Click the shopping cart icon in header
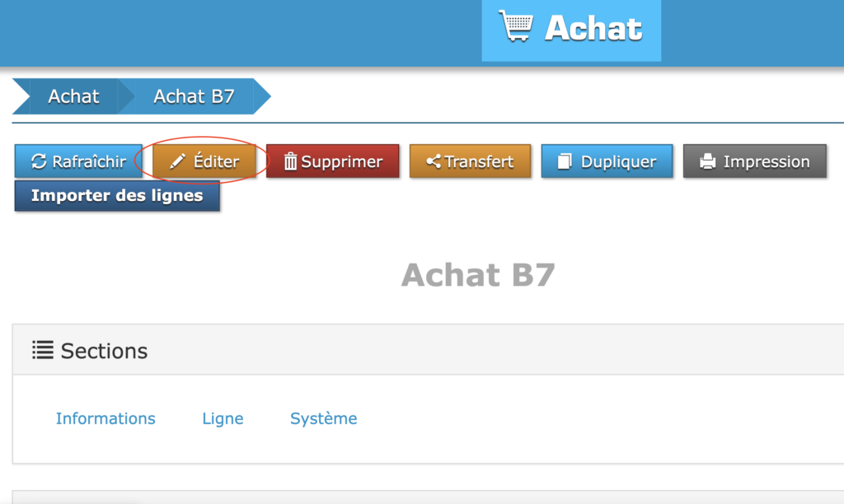Image resolution: width=844 pixels, height=504 pixels. pos(516,26)
